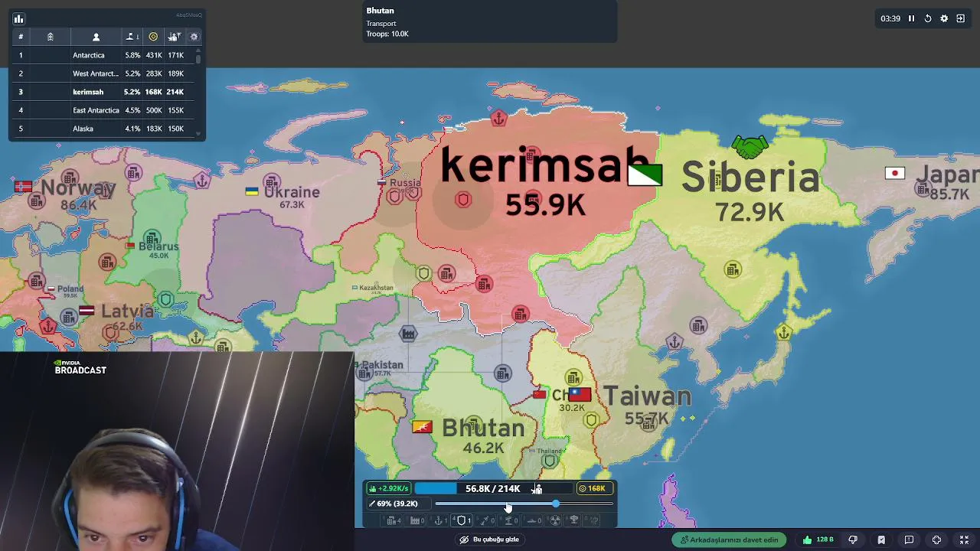Select East Antarctica row in leaderboard
Image resolution: width=980 pixels, height=551 pixels.
(x=103, y=110)
